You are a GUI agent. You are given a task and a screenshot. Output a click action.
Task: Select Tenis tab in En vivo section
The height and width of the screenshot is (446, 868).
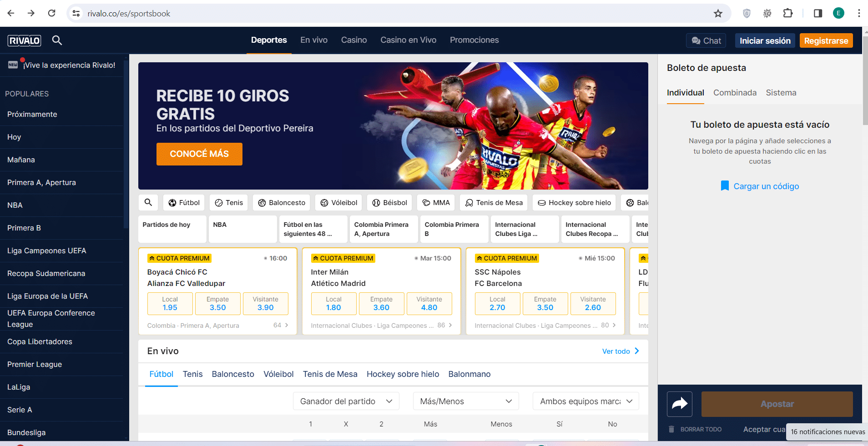tap(193, 374)
